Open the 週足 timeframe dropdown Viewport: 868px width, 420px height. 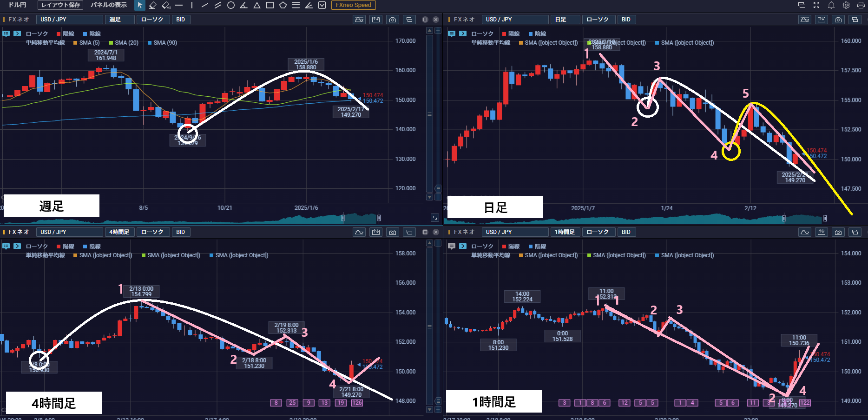[120, 20]
